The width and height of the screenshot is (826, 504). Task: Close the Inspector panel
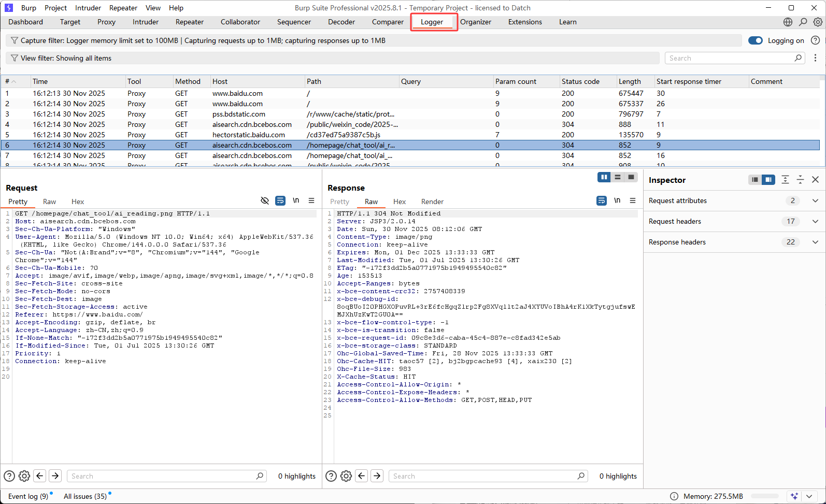point(815,180)
